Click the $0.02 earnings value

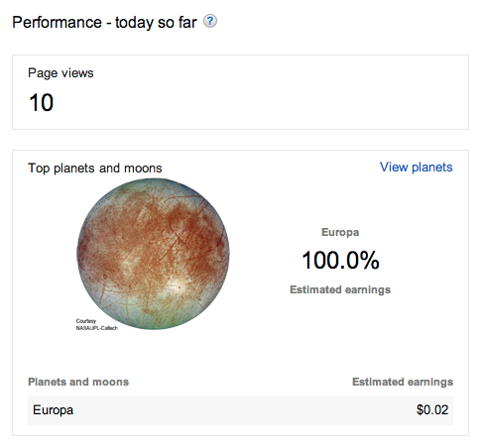432,410
